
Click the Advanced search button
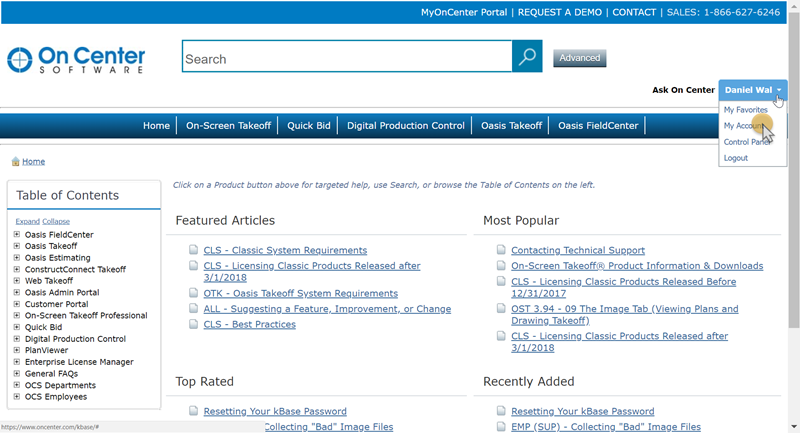click(x=580, y=58)
